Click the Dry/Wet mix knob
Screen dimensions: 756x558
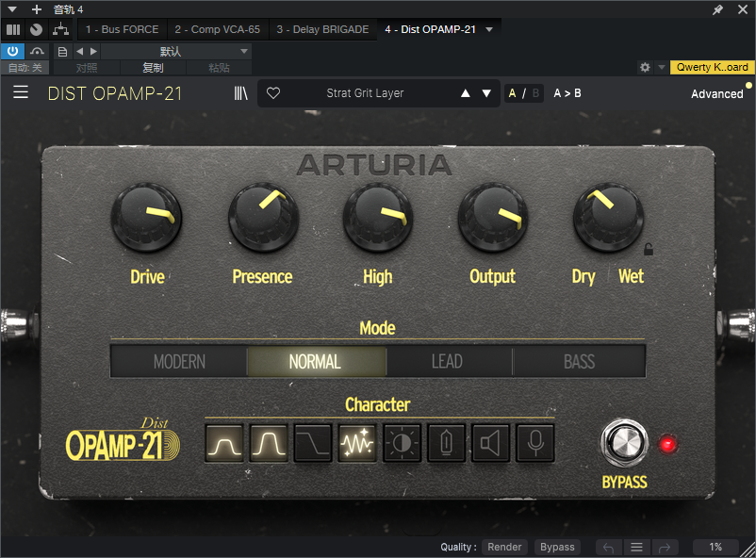(x=608, y=218)
